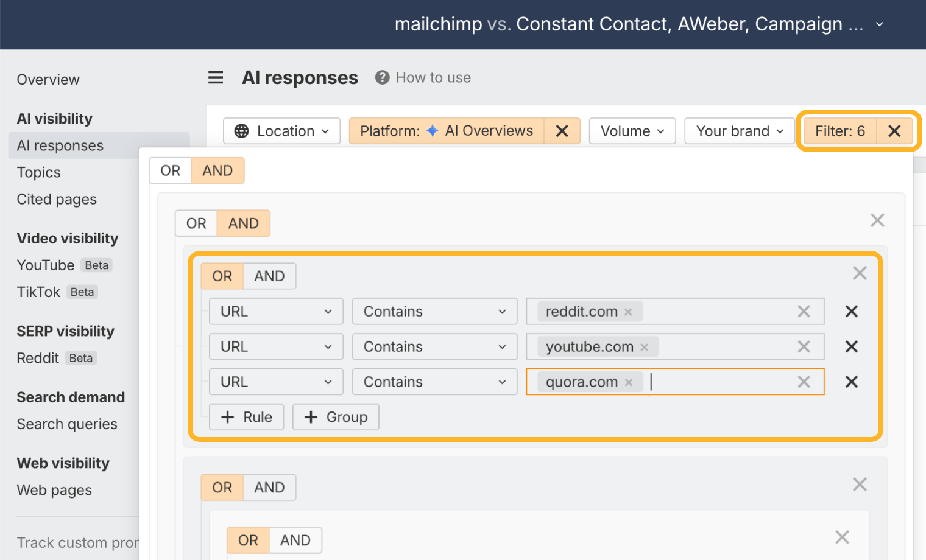Select OR in the bottom nested group

[x=248, y=541]
